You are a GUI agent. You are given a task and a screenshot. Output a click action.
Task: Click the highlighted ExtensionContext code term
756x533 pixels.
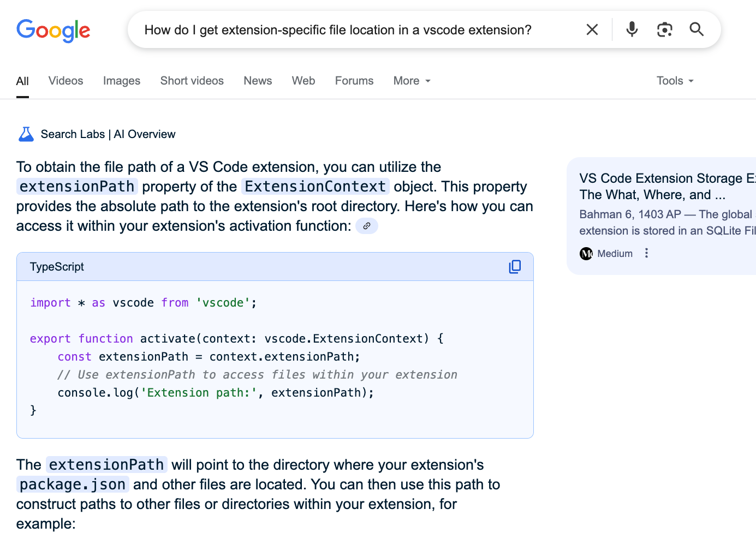coord(316,187)
